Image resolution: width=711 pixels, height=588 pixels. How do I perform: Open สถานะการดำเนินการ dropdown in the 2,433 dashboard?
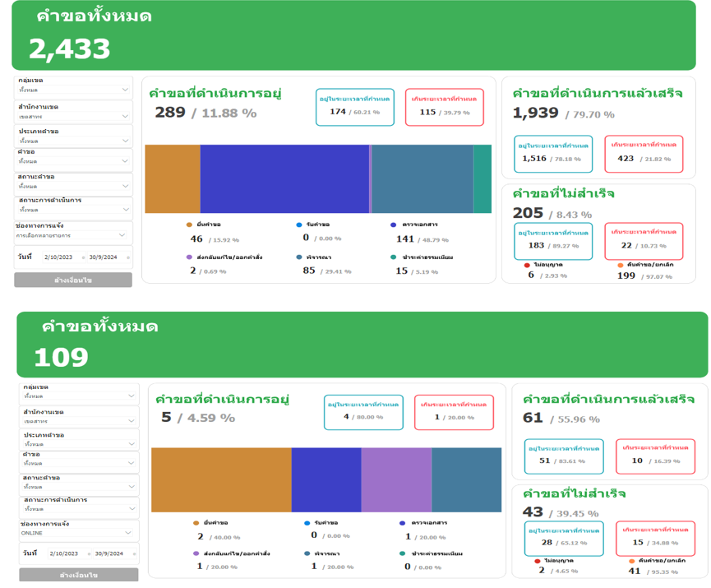pyautogui.click(x=73, y=210)
